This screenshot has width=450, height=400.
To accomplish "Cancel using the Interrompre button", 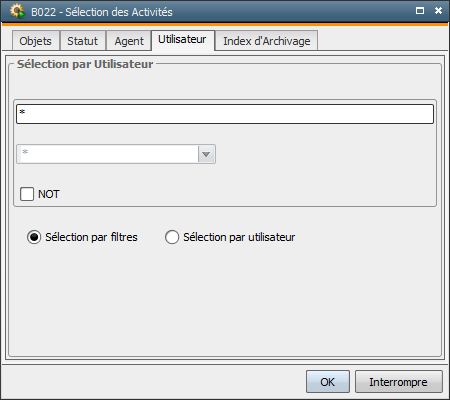I will pyautogui.click(x=399, y=382).
